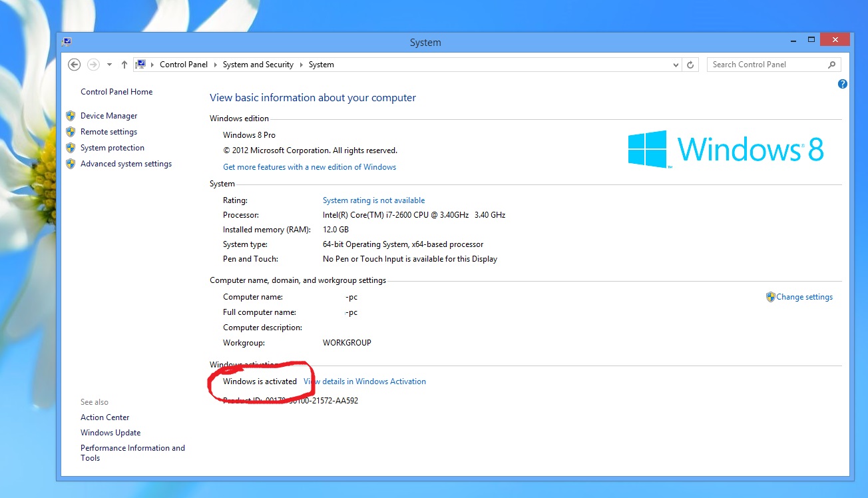Click the shield icon beside Remote settings
Viewport: 868px width, 498px height.
click(x=71, y=132)
